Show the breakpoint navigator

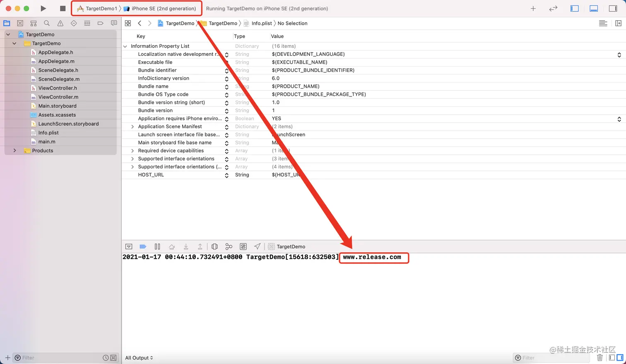[101, 23]
